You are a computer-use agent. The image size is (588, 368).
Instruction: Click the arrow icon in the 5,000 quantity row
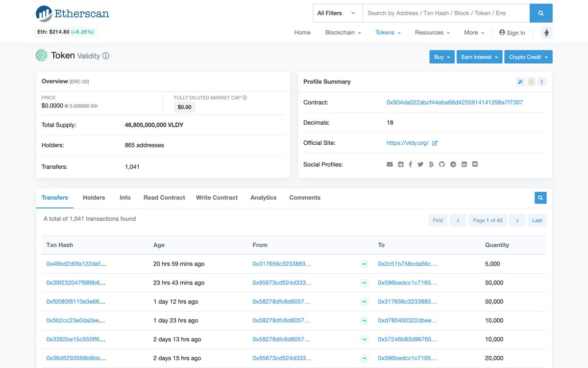pos(364,264)
